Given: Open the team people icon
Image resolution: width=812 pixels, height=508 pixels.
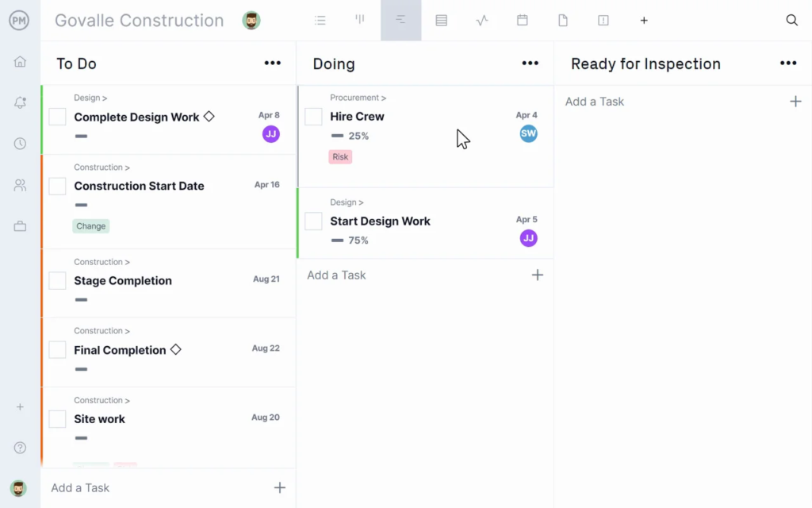Looking at the screenshot, I should [x=20, y=185].
